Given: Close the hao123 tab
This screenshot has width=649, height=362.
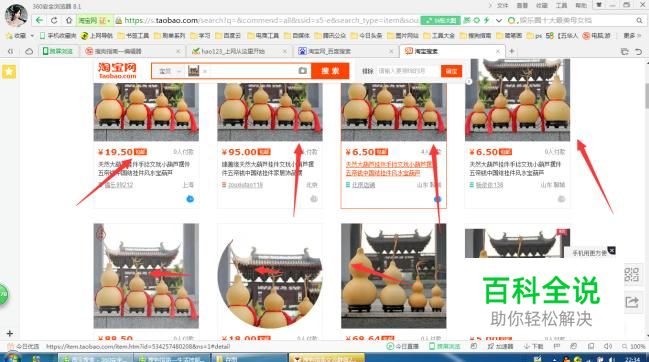Looking at the screenshot, I should pyautogui.click(x=285, y=51).
